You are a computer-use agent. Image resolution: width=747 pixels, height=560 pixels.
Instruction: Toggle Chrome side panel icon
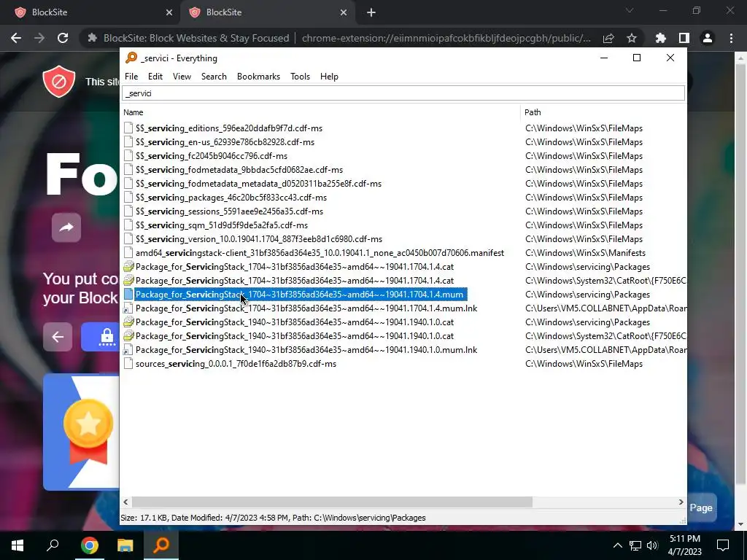pyautogui.click(x=684, y=38)
